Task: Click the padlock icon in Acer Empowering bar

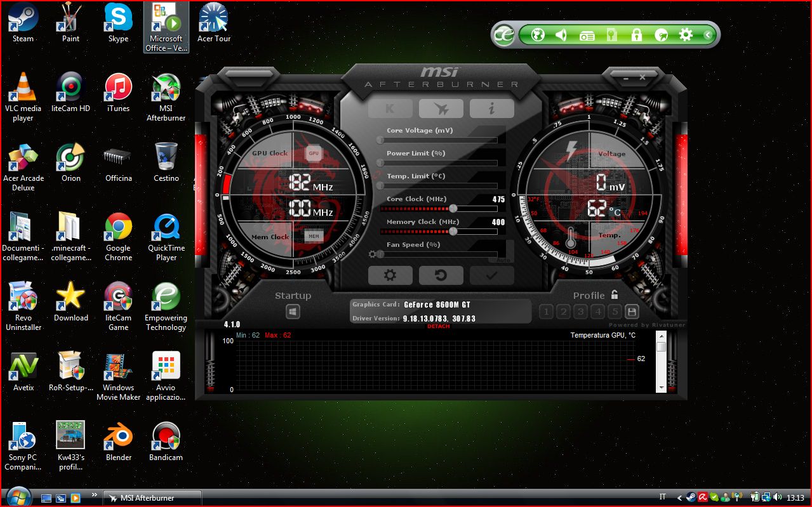Action: [636, 35]
